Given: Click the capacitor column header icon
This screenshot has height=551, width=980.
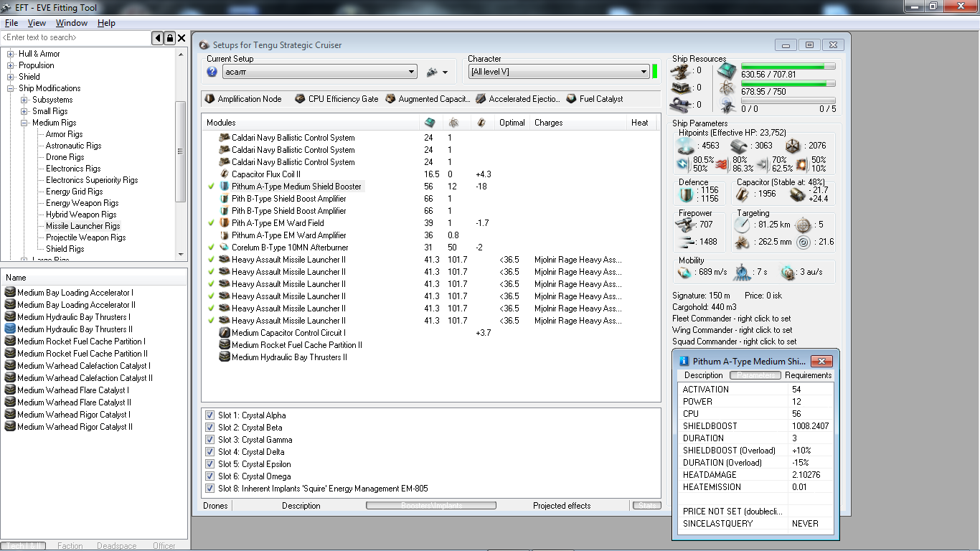Looking at the screenshot, I should pyautogui.click(x=481, y=123).
